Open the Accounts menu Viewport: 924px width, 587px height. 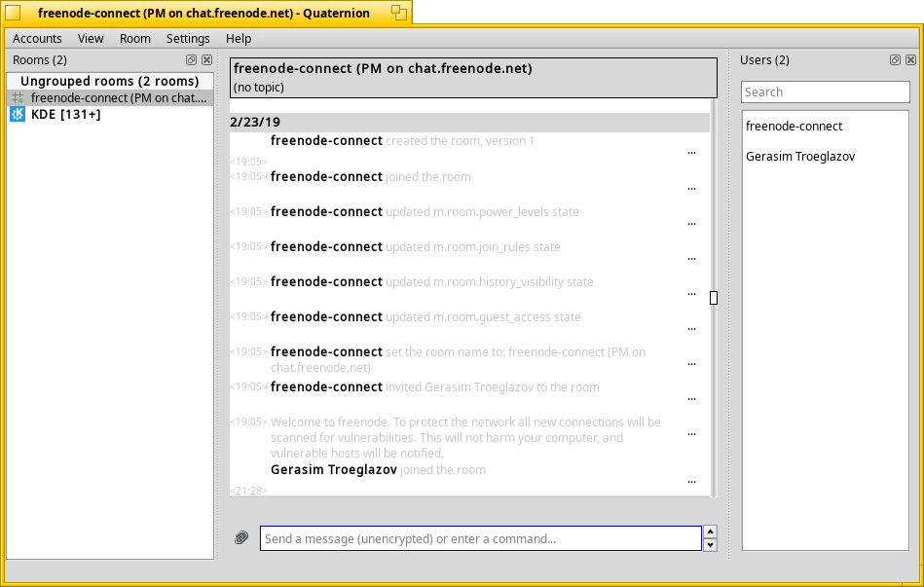point(37,38)
